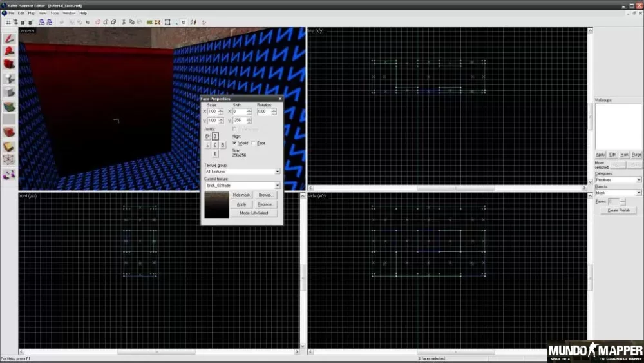
Task: Open the Tools menu
Action: 55,13
